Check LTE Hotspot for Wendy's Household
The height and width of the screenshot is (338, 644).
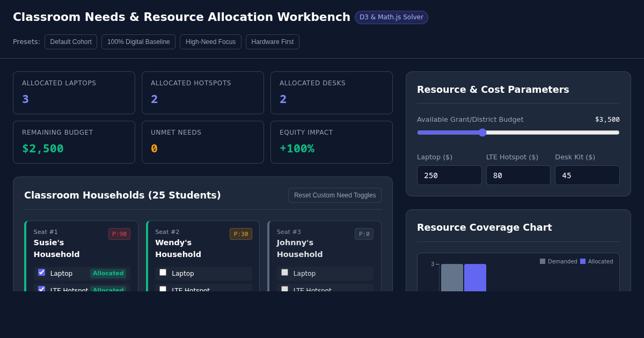163,289
